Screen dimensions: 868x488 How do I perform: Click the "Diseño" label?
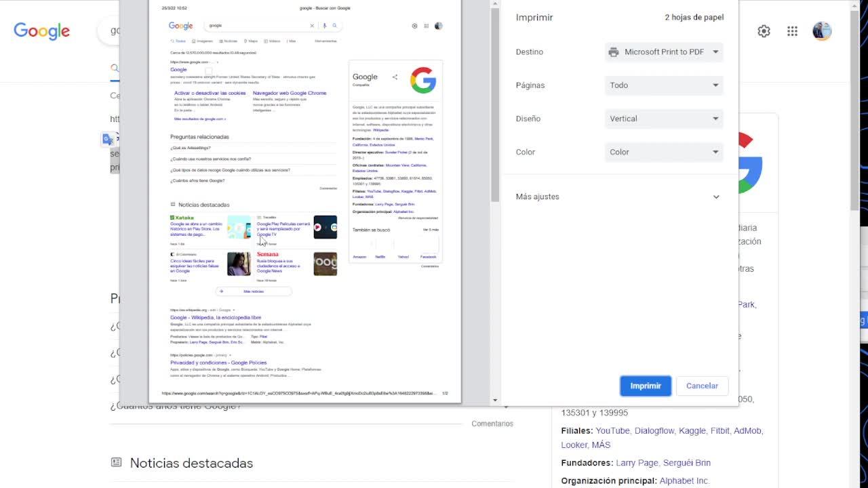point(528,119)
